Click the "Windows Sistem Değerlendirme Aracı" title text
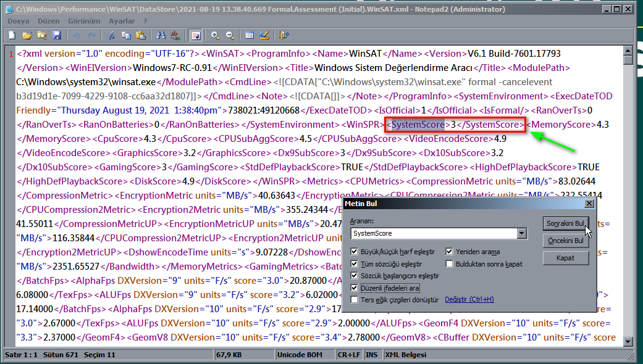The width and height of the screenshot is (643, 364). pos(393,68)
